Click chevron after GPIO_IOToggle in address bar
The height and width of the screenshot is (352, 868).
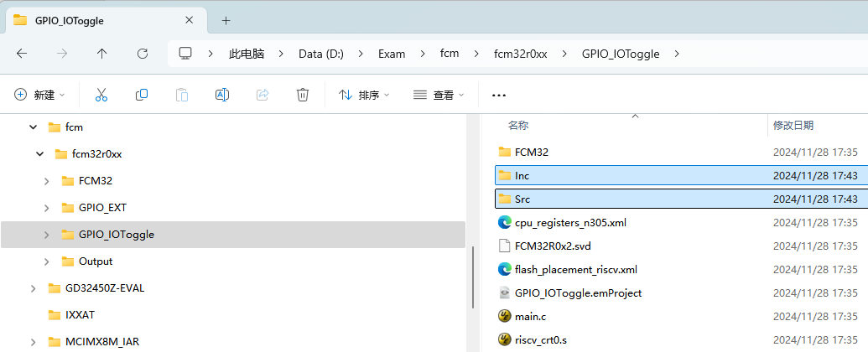point(677,54)
